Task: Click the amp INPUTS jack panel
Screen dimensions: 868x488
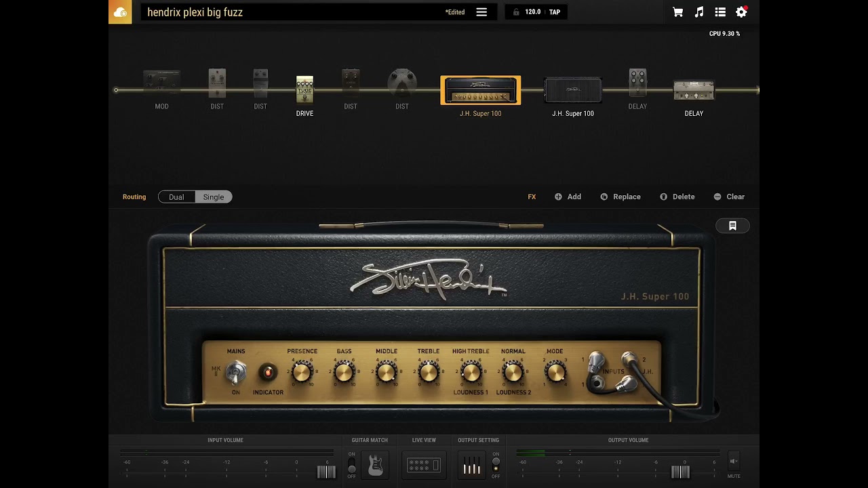Action: [614, 371]
